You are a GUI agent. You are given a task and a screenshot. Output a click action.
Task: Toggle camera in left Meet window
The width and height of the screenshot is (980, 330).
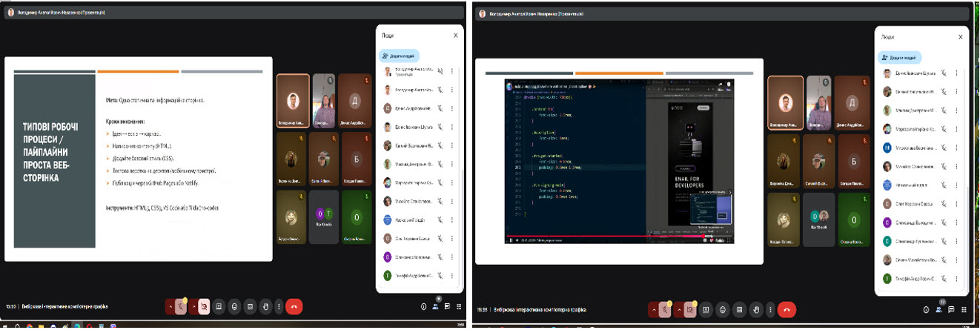point(204,306)
